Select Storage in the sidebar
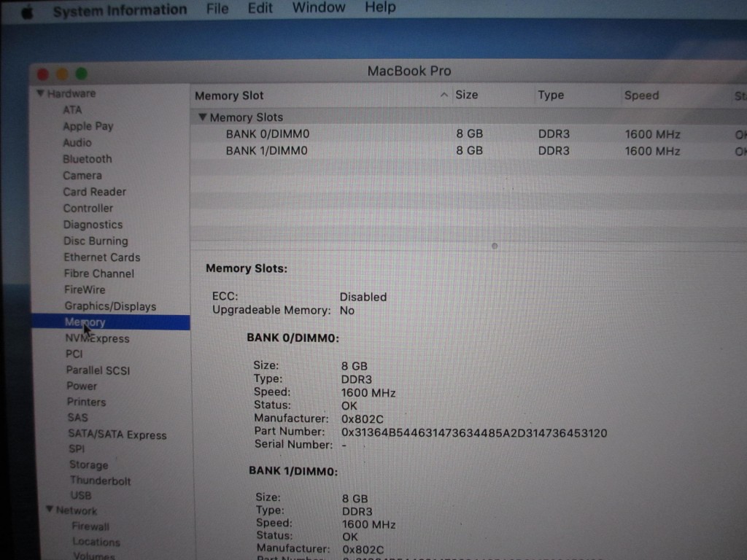The height and width of the screenshot is (560, 747). (x=88, y=464)
